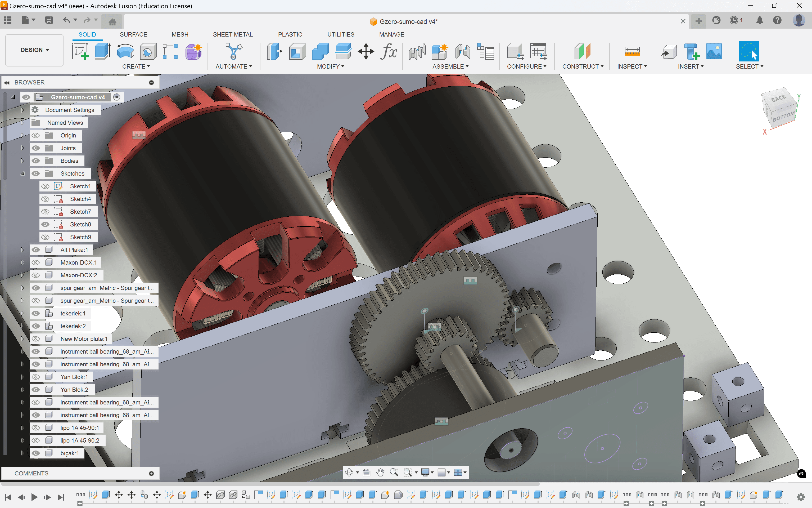
Task: Open the SURFACE tab
Action: tap(133, 34)
